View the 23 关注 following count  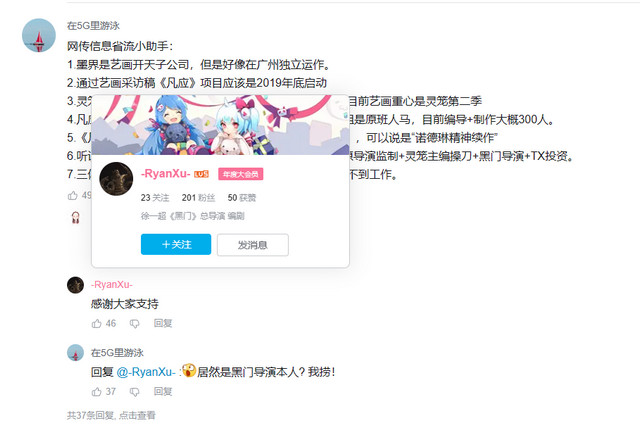(155, 198)
